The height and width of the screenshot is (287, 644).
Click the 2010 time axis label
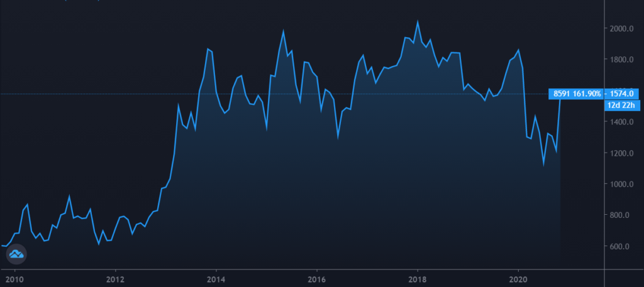(x=15, y=279)
